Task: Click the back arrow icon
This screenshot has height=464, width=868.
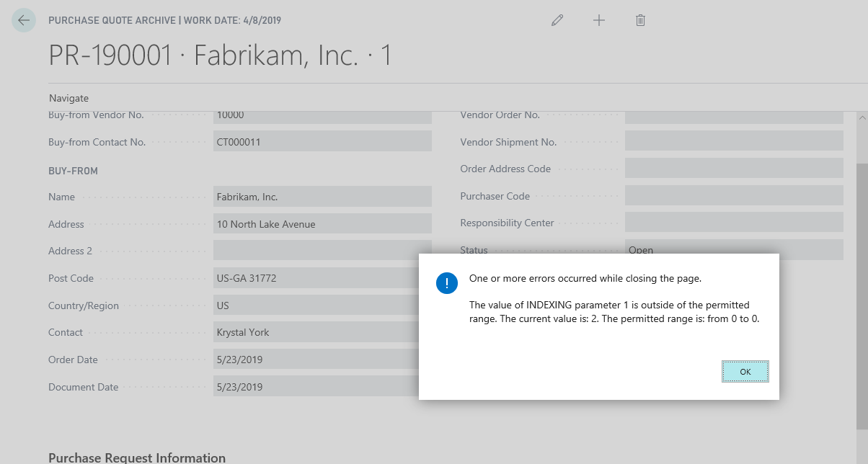Action: [x=23, y=20]
